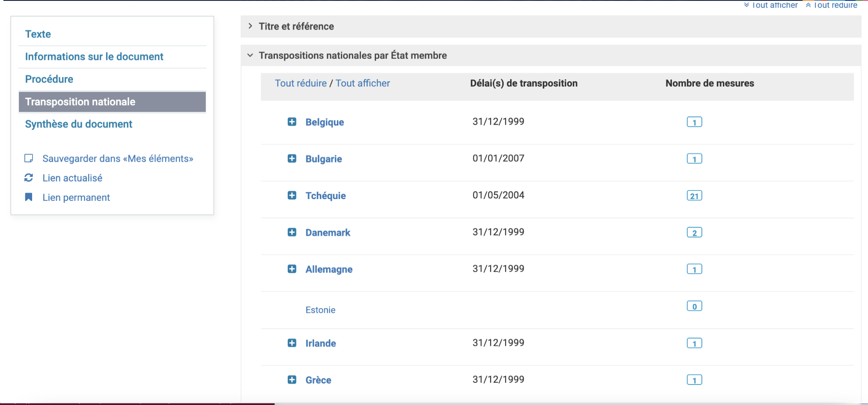Expand the Belgique row with plus icon
Viewport: 868px width, 405px height.
tap(292, 122)
